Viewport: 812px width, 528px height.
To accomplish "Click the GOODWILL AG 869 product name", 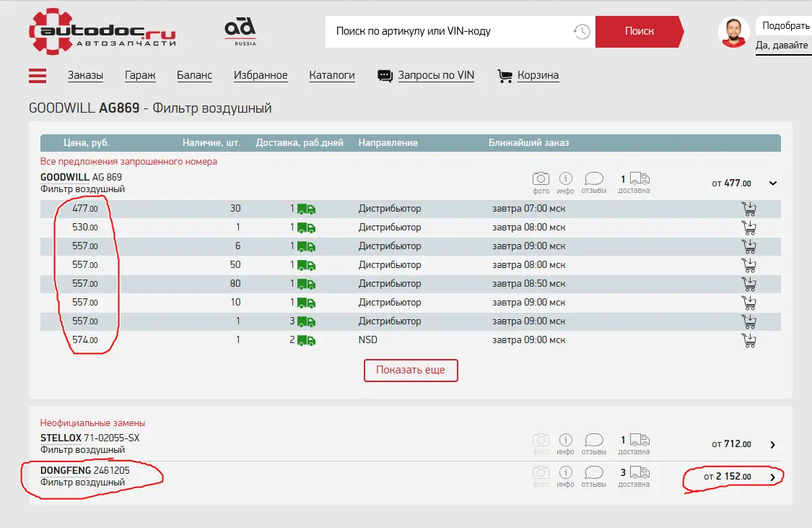I will coord(82,177).
